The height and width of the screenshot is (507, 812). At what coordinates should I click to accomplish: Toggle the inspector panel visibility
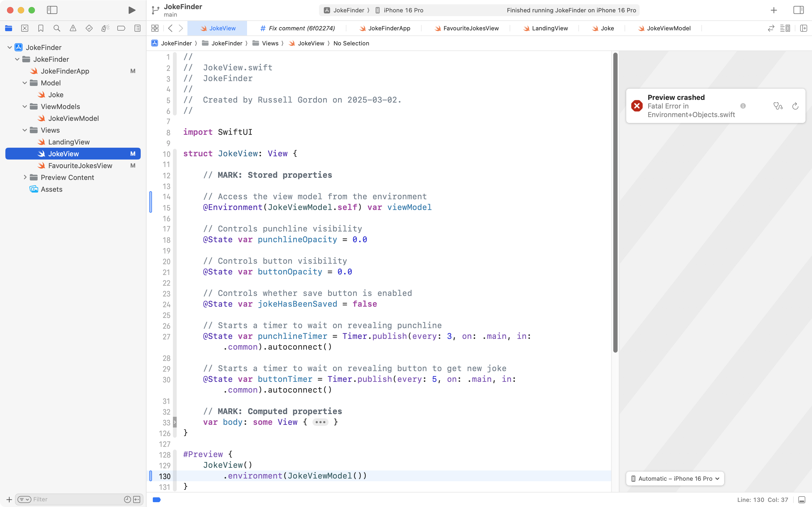click(799, 10)
